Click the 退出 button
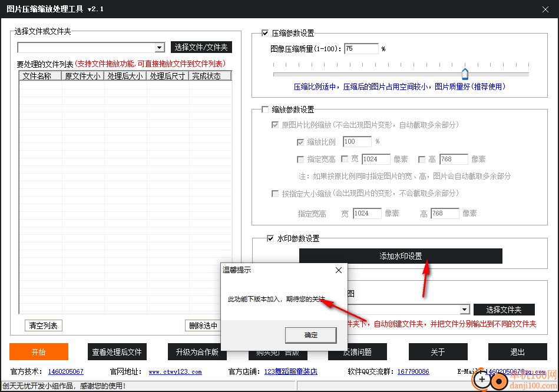Viewport: 559px width, 392px height. (517, 352)
